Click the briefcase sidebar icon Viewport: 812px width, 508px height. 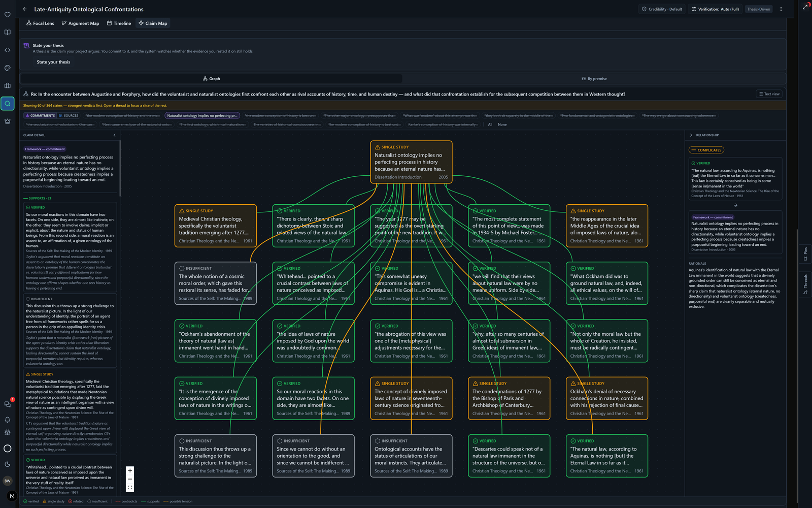(8, 86)
